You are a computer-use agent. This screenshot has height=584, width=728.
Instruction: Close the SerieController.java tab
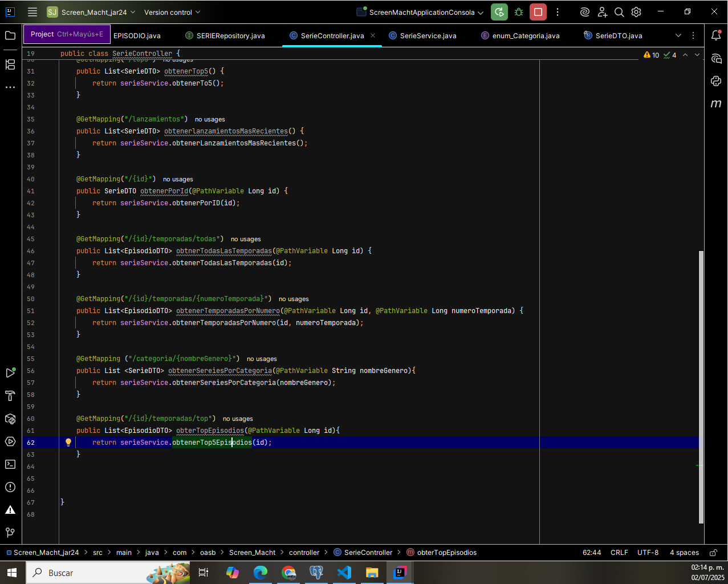coord(373,35)
